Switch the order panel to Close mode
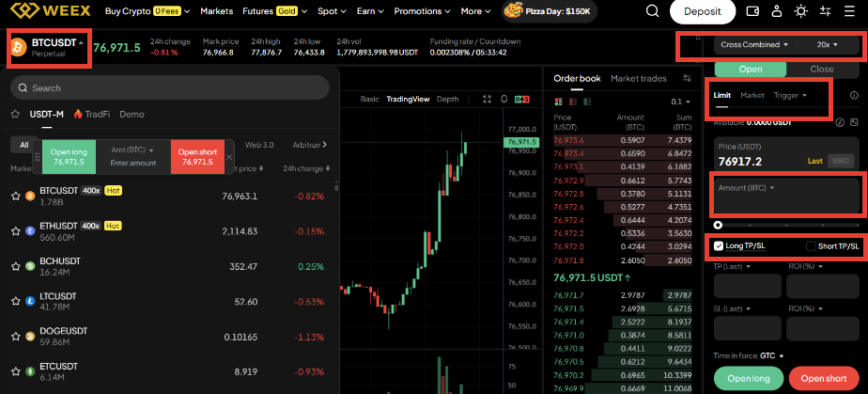868x394 pixels. point(822,70)
